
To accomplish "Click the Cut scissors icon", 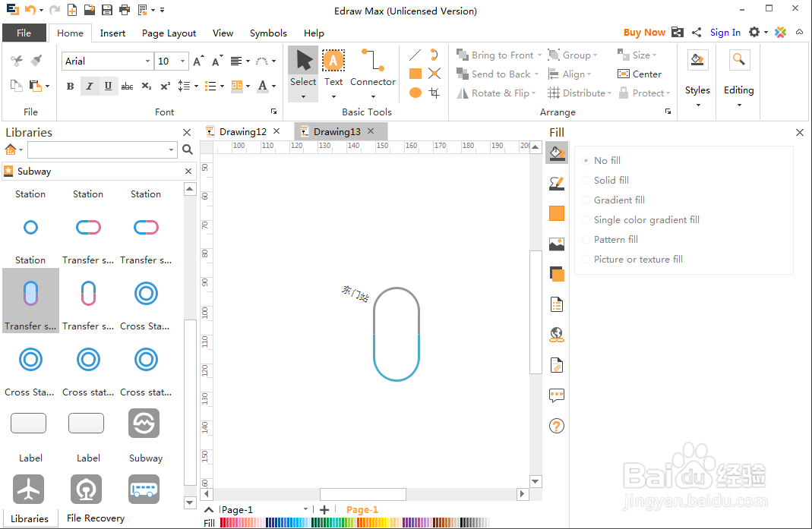I will pos(17,61).
